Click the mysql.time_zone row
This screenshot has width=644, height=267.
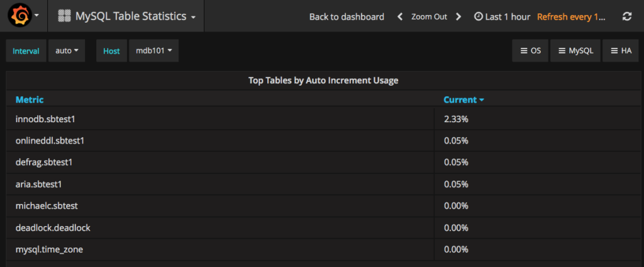(x=49, y=249)
